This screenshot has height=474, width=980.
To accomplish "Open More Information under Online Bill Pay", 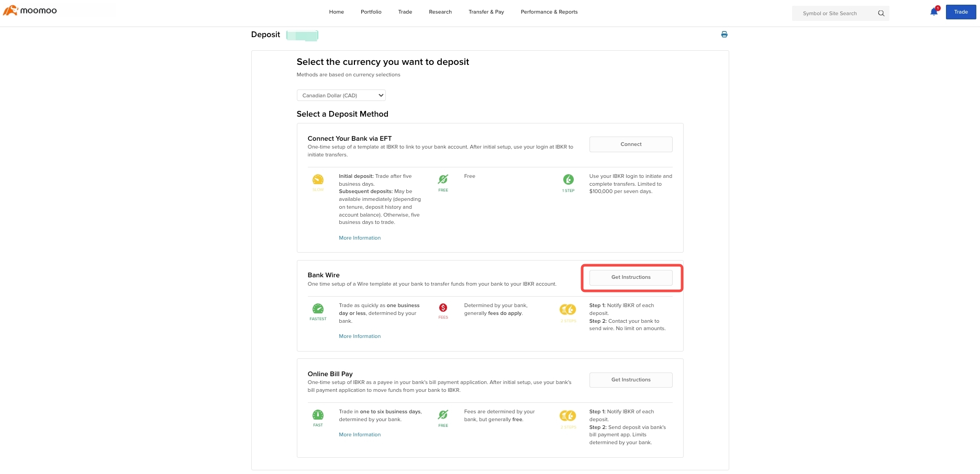I will [360, 435].
